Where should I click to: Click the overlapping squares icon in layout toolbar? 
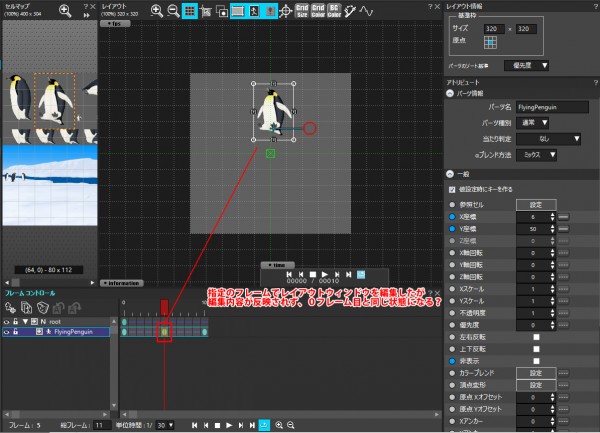click(x=222, y=11)
